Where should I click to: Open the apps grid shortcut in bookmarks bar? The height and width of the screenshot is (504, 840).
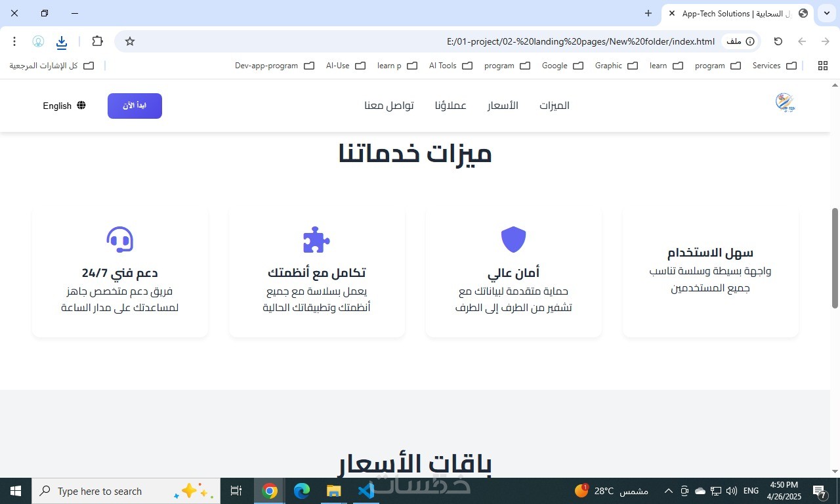(822, 66)
